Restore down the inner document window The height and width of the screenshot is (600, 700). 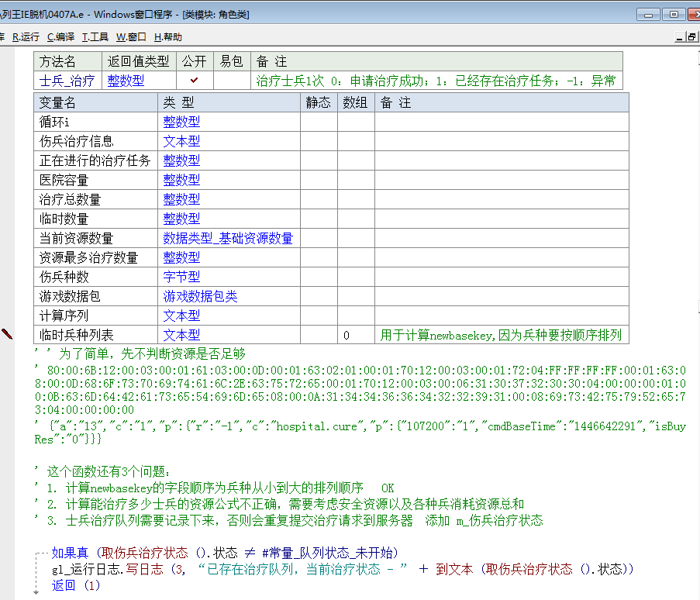[692, 36]
